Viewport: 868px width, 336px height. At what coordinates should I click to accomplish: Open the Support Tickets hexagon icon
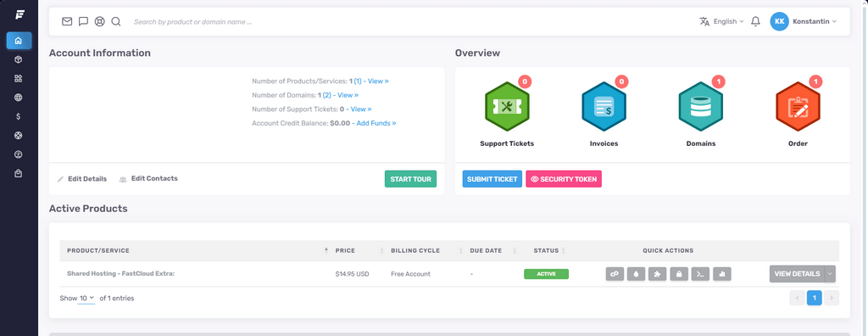pyautogui.click(x=507, y=107)
